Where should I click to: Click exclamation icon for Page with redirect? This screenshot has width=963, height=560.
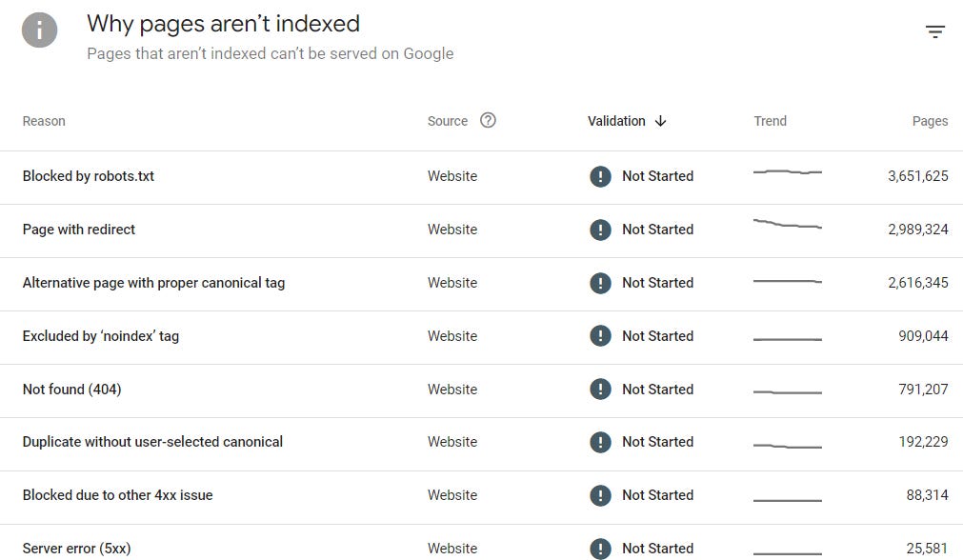pyautogui.click(x=600, y=230)
